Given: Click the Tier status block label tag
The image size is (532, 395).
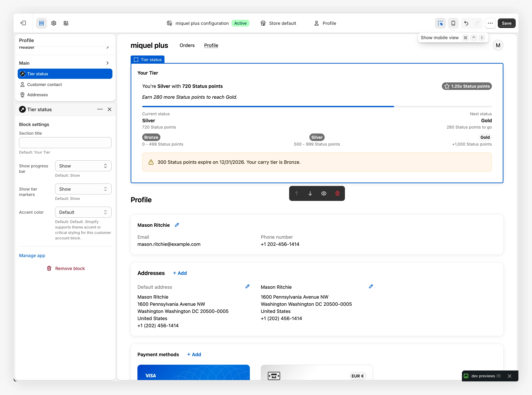Looking at the screenshot, I should pyautogui.click(x=148, y=60).
